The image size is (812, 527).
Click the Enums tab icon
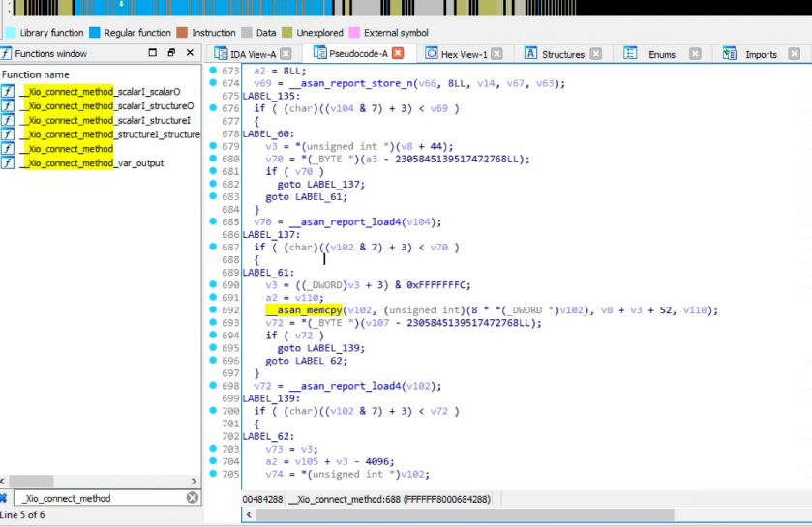coord(631,54)
